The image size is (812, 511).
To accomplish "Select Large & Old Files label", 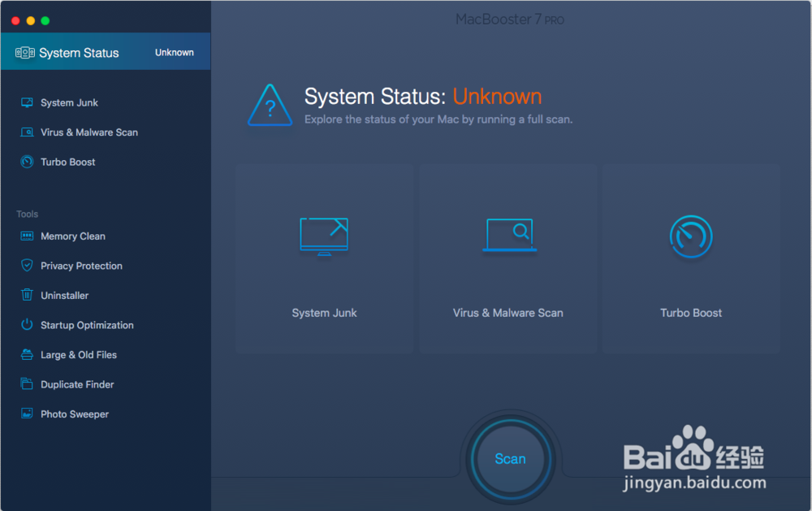I will (79, 354).
